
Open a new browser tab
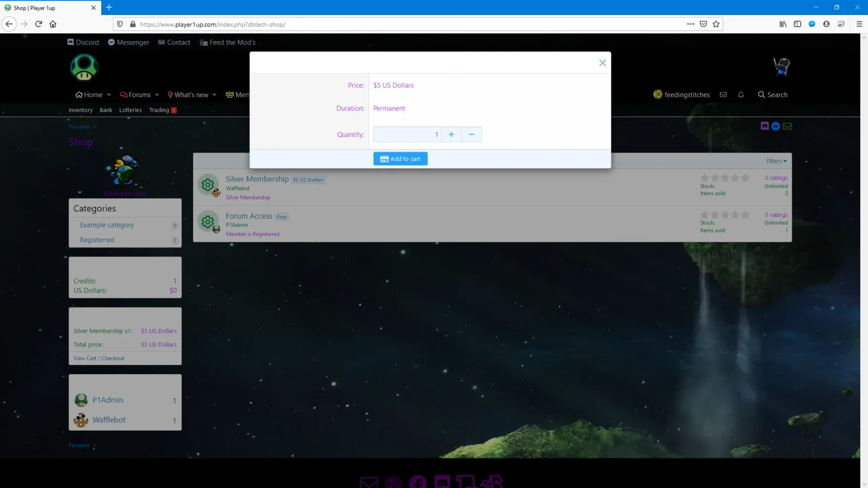[109, 7]
